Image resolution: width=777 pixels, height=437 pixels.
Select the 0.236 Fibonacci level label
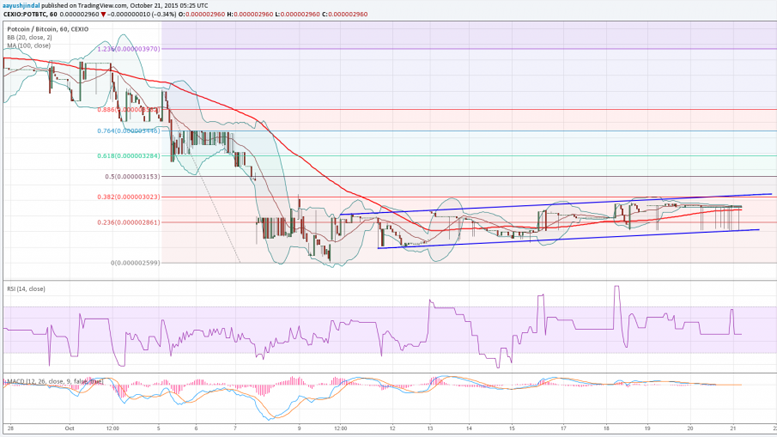click(128, 222)
